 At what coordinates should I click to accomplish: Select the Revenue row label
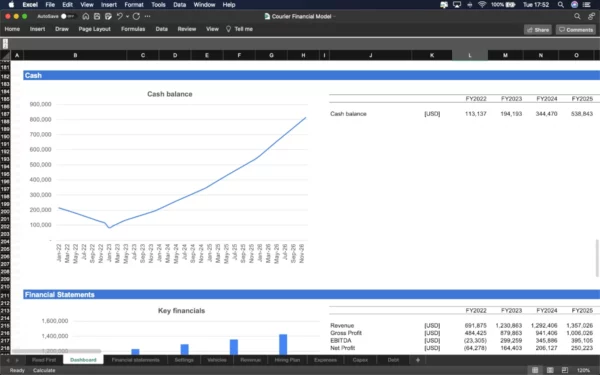[x=342, y=326]
